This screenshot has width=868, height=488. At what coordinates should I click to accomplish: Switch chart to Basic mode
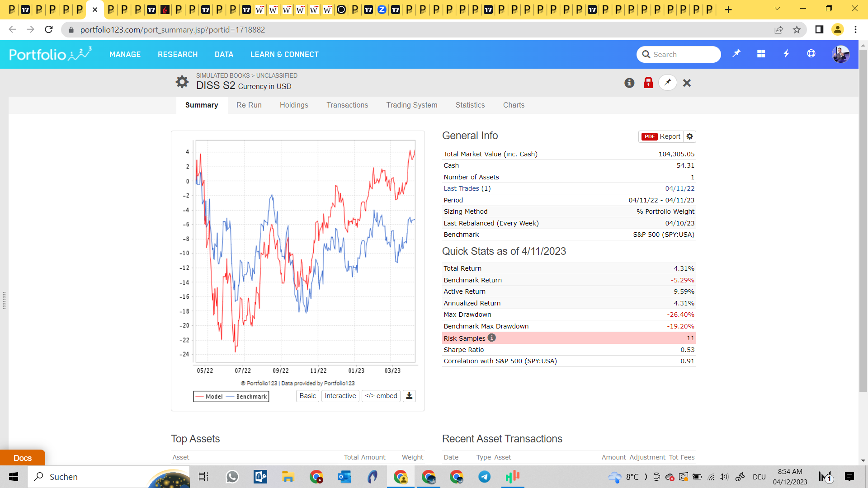coord(307,396)
